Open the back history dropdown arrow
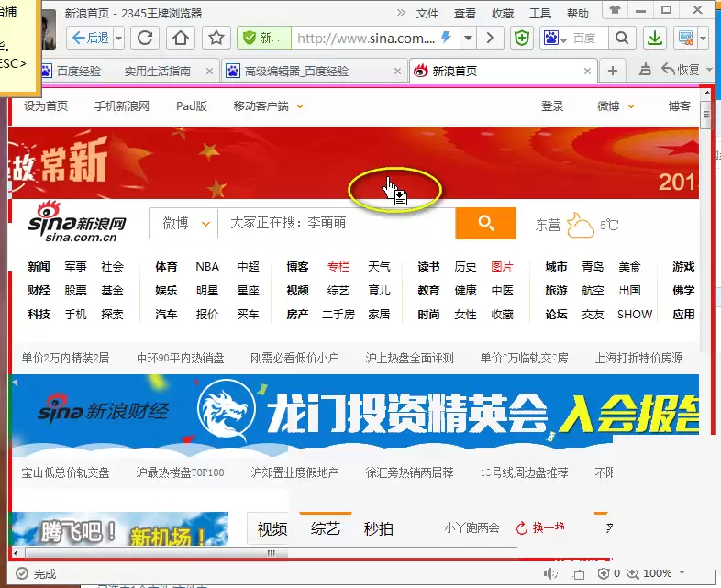721x588 pixels. [x=118, y=38]
